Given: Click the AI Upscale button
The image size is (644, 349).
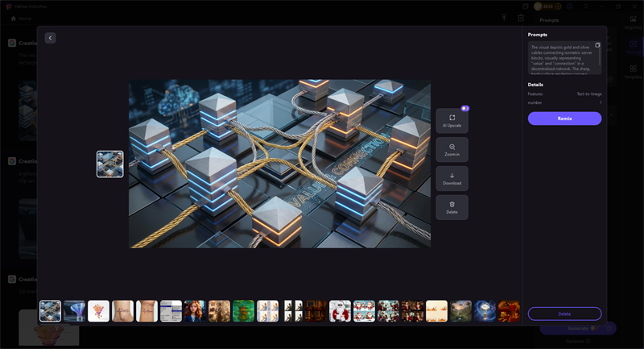Looking at the screenshot, I should pyautogui.click(x=452, y=121).
